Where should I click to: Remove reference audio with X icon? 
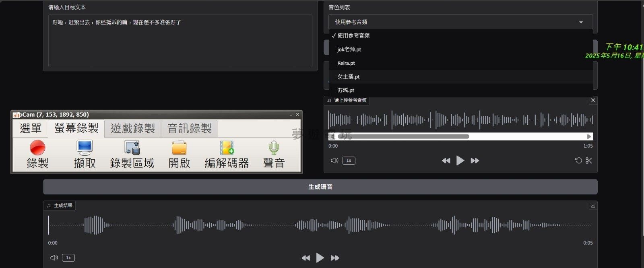click(x=593, y=100)
